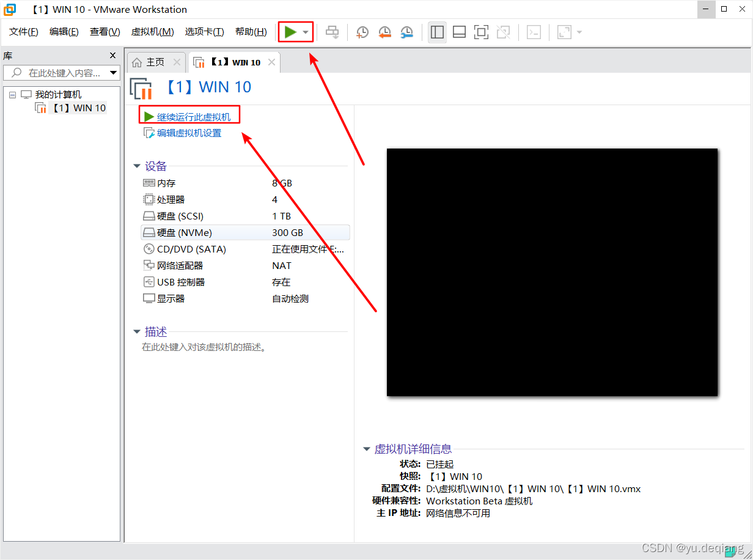Take a snapshot of this virtual machine
Image resolution: width=753 pixels, height=560 pixels.
[362, 32]
